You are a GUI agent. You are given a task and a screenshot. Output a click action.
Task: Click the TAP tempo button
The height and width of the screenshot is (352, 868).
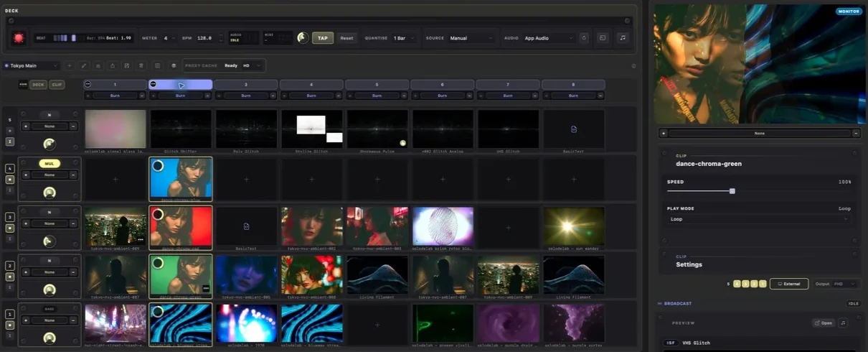pos(323,38)
